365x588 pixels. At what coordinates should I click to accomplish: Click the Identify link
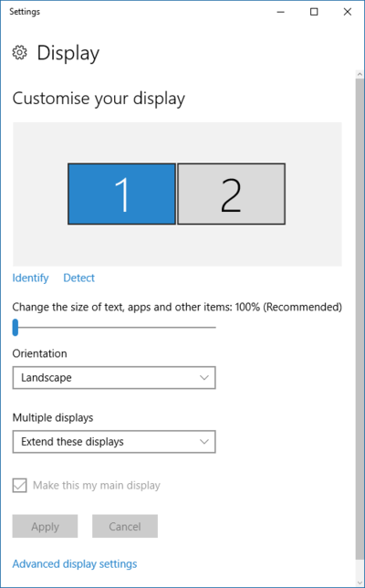point(30,278)
